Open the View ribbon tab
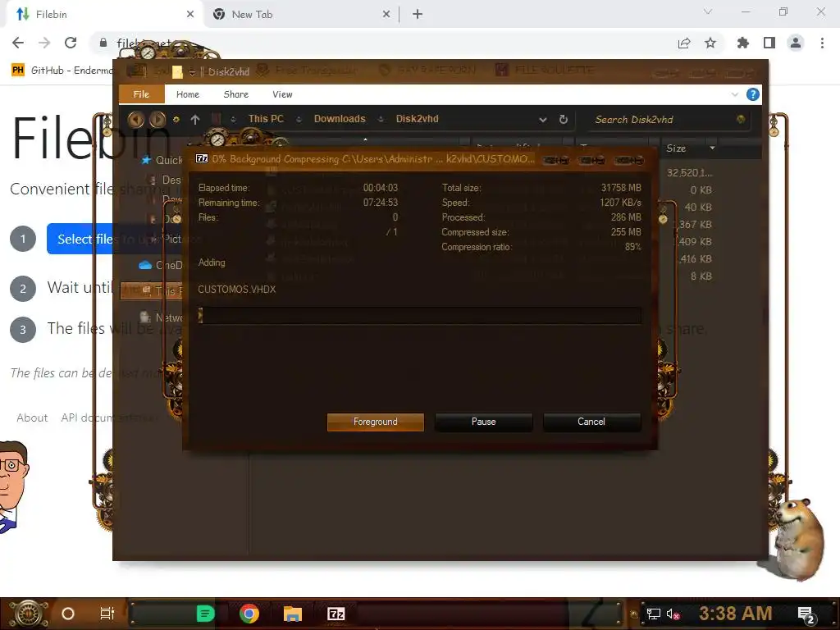 [x=282, y=94]
